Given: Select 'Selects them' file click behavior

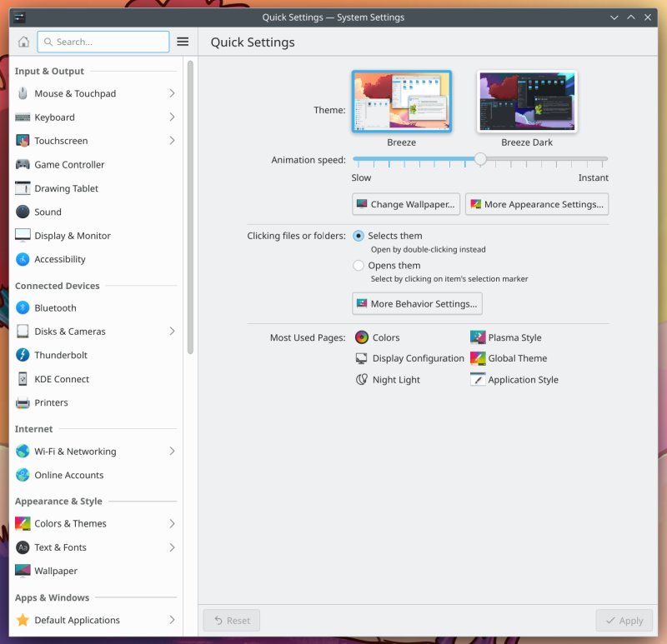Looking at the screenshot, I should tap(359, 235).
